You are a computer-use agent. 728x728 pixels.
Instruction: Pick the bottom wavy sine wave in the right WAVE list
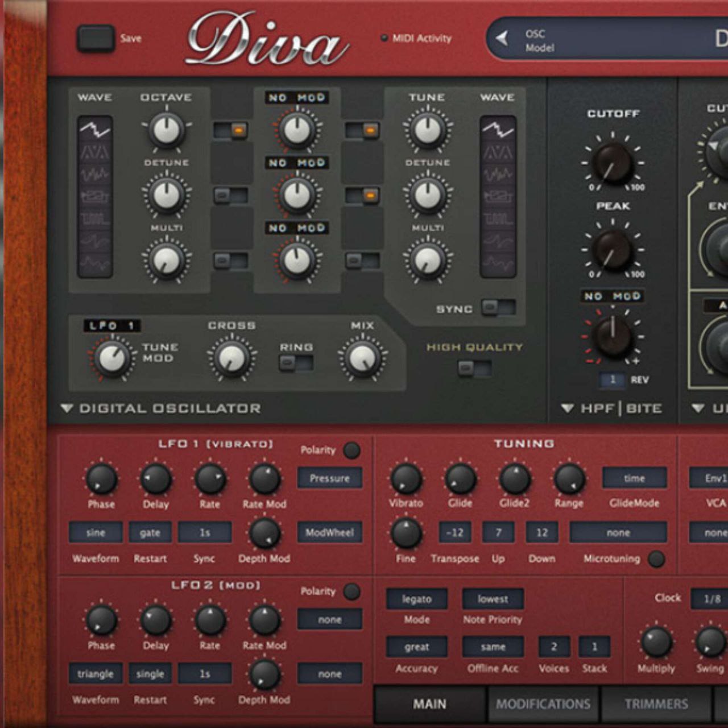point(498,263)
